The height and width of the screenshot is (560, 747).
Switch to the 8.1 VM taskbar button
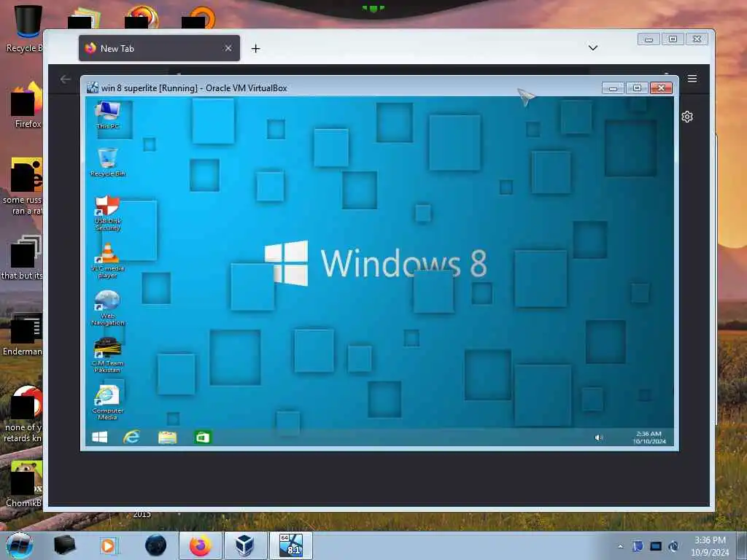coord(291,545)
